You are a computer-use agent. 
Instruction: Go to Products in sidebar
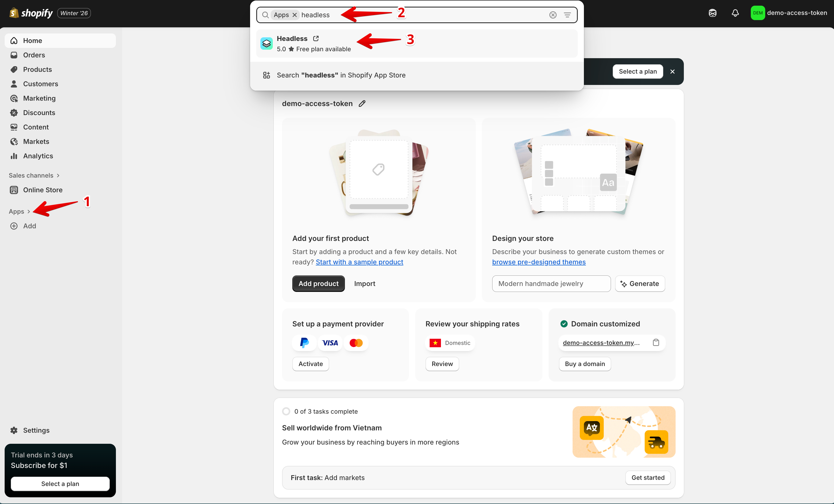[x=37, y=69]
